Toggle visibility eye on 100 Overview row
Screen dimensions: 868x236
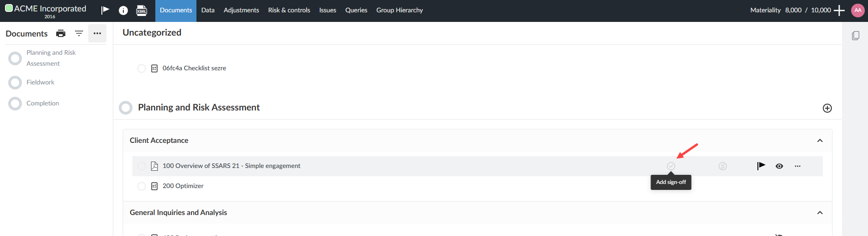779,166
